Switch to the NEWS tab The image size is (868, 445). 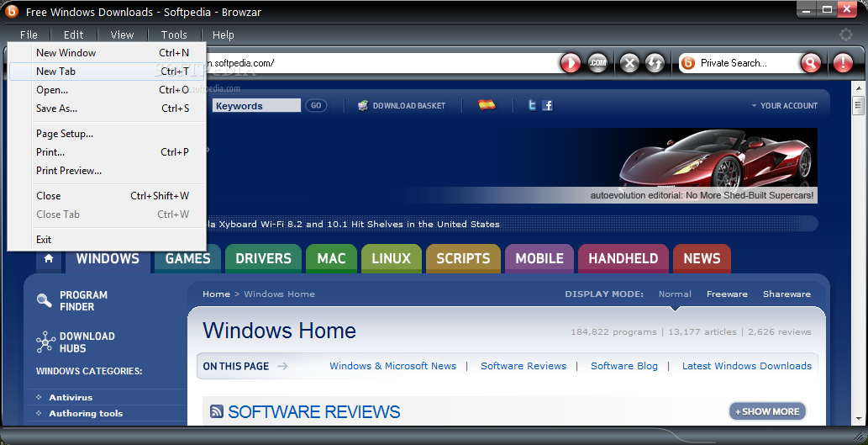(702, 258)
